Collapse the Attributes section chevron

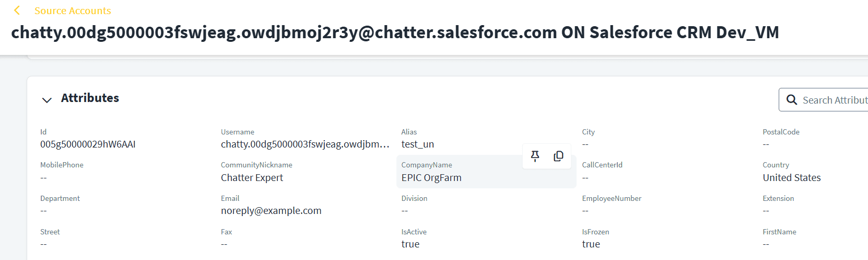(x=47, y=99)
